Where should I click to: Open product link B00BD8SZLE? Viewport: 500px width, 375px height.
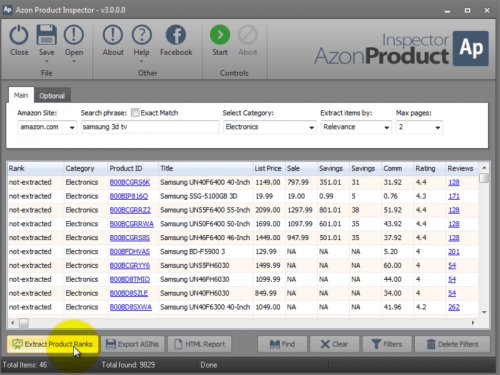click(129, 293)
